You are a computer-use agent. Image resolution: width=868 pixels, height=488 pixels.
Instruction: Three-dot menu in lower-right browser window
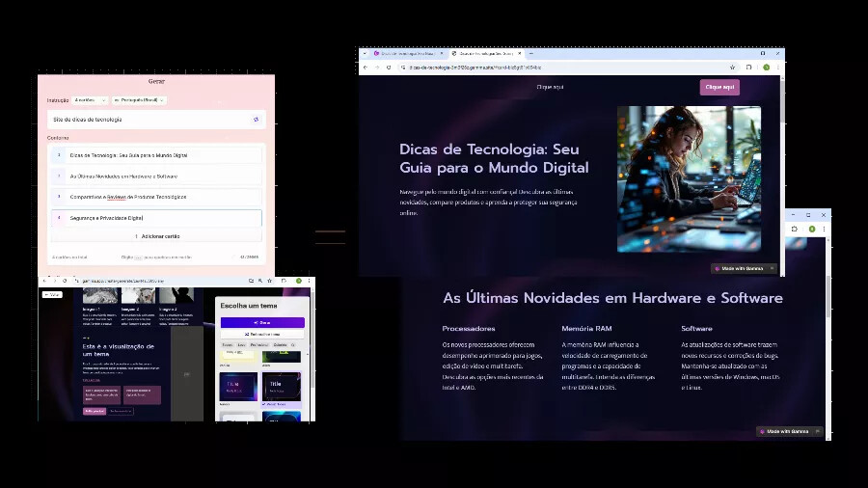coord(824,230)
